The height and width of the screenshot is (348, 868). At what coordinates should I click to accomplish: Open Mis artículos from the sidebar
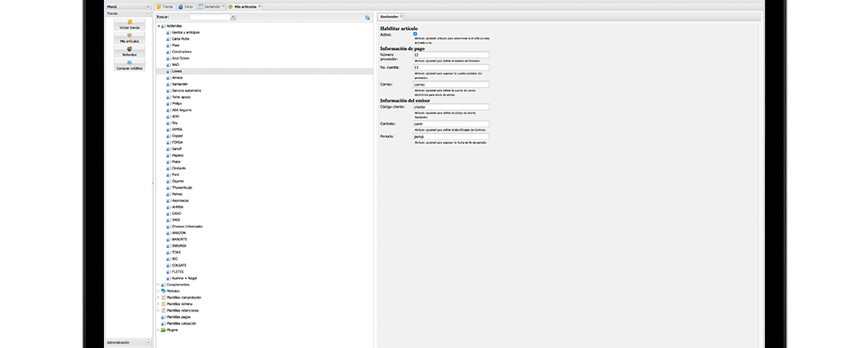[x=129, y=36]
